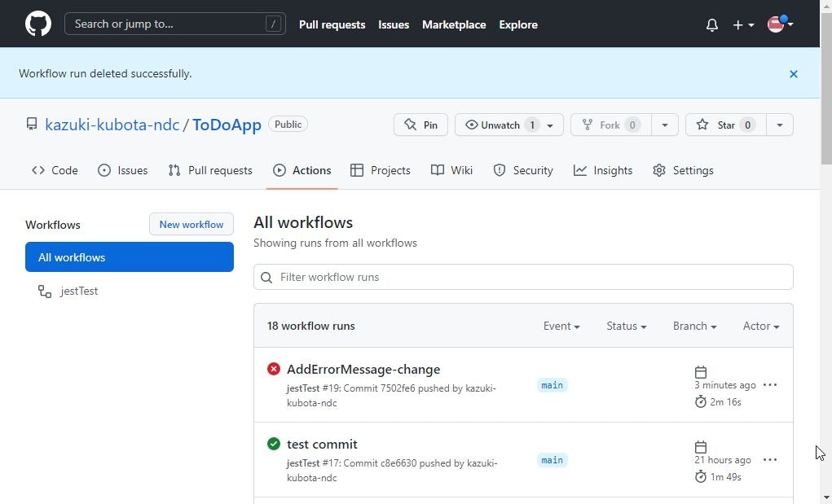Open the Unwatch notifications dropdown
Image resolution: width=832 pixels, height=504 pixels.
coord(508,125)
